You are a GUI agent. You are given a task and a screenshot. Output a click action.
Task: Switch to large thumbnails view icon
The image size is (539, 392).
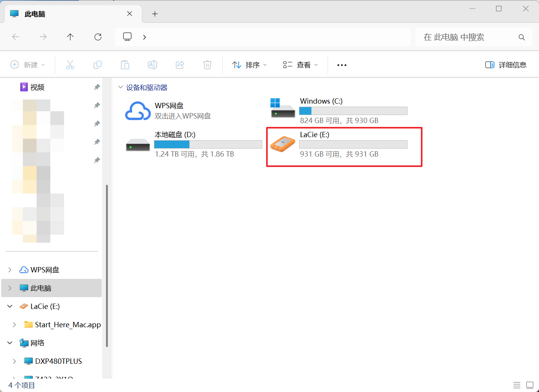[x=530, y=385]
